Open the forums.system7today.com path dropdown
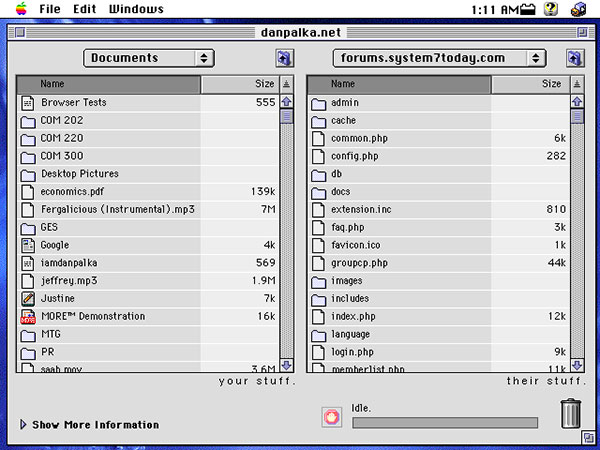 (x=439, y=58)
